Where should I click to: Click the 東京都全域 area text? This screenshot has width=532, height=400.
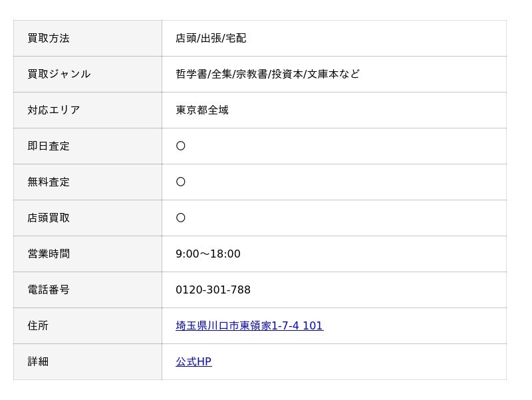202,110
